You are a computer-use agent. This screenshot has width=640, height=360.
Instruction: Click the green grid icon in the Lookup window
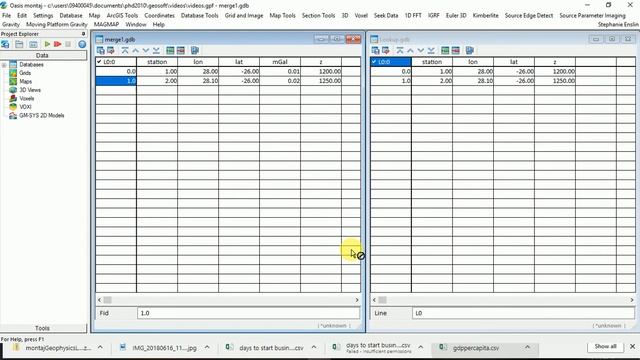point(445,50)
